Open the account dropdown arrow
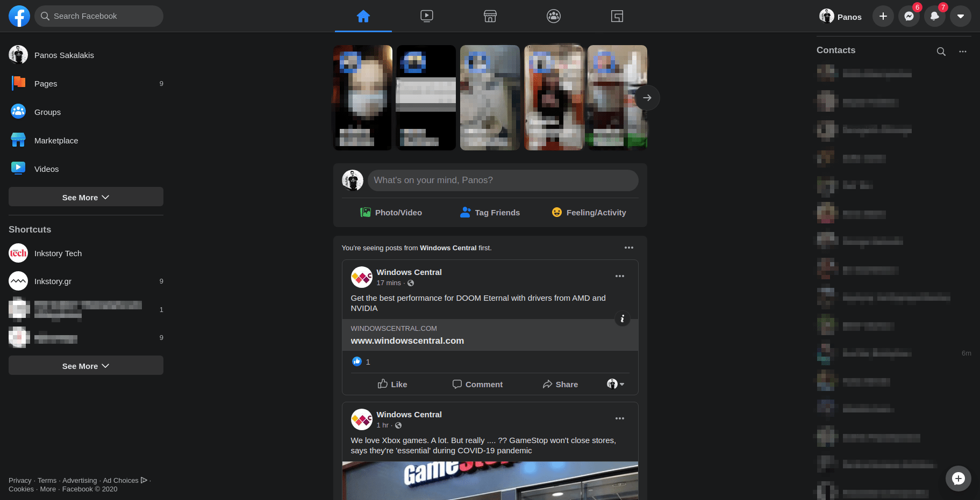 [960, 16]
